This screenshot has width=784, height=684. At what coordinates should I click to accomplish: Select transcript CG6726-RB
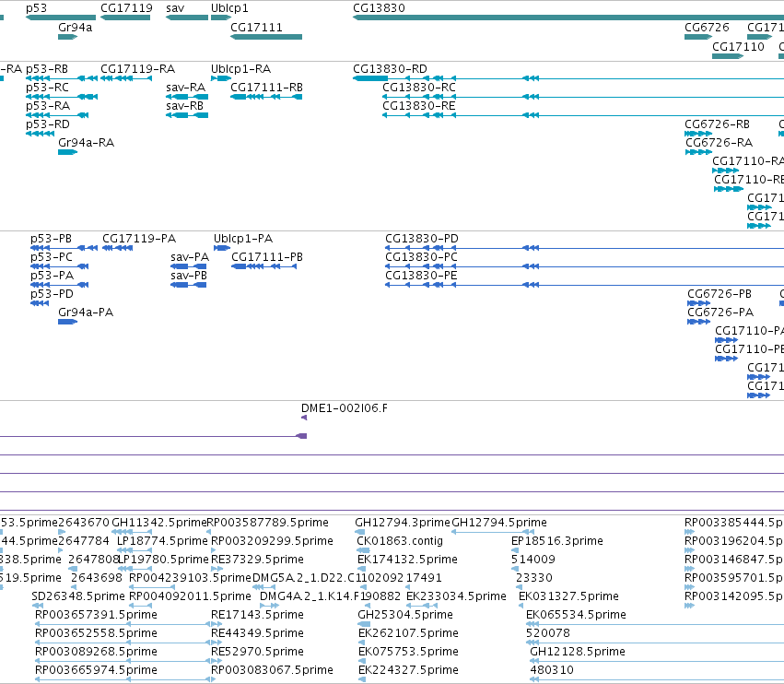point(717,124)
